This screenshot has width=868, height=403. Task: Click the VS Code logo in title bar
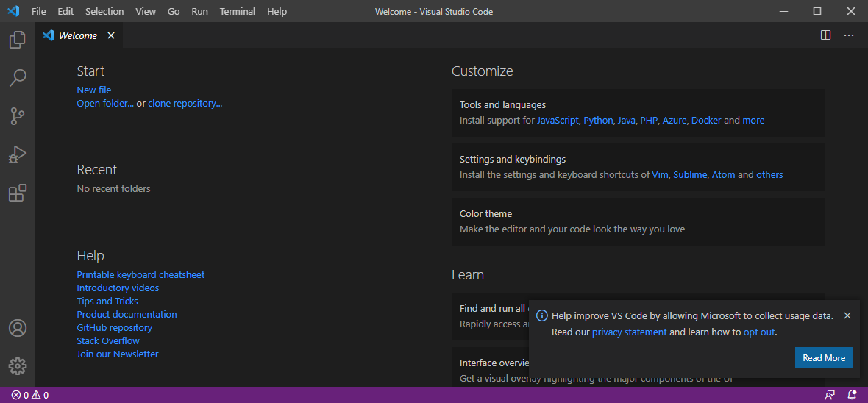tap(13, 11)
